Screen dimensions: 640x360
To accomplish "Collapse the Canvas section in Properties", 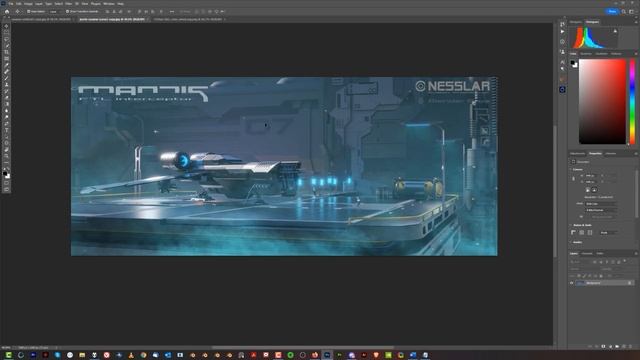I will pyautogui.click(x=571, y=169).
